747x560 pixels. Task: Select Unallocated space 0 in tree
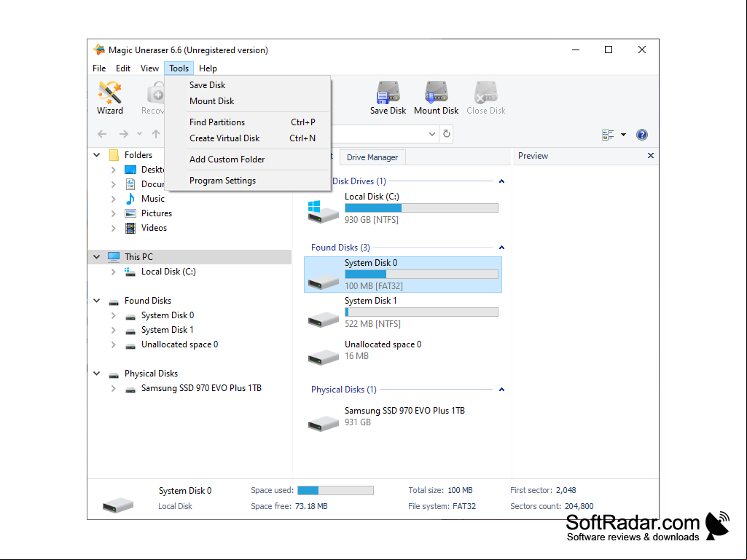click(x=179, y=344)
